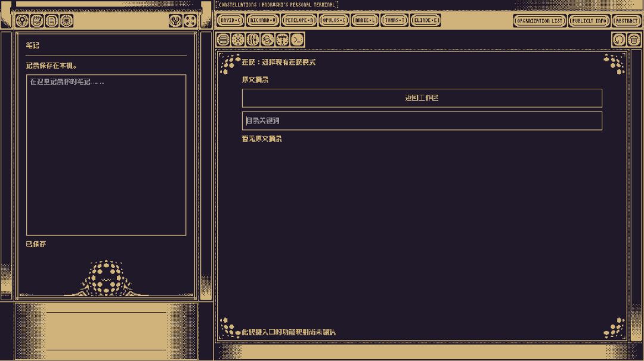644x361 pixels.
Task: Click the 返回工作区 button
Action: pos(422,98)
